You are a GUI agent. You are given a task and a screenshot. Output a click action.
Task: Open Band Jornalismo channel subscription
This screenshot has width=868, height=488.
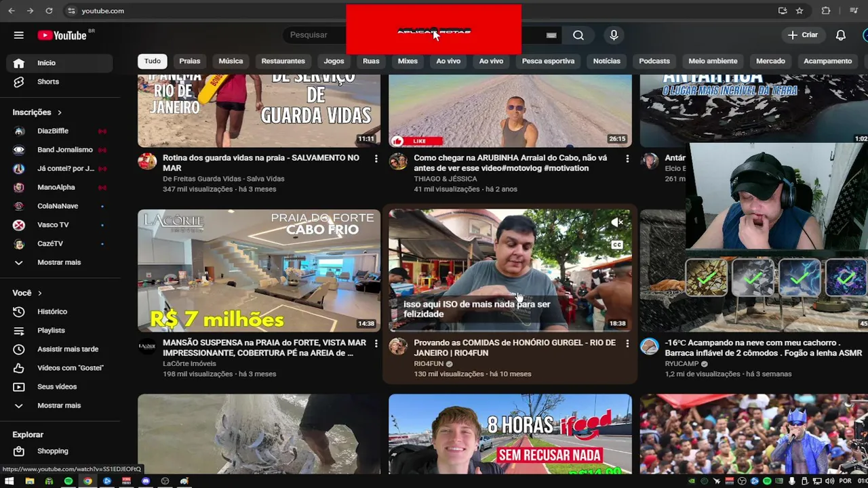(60, 150)
